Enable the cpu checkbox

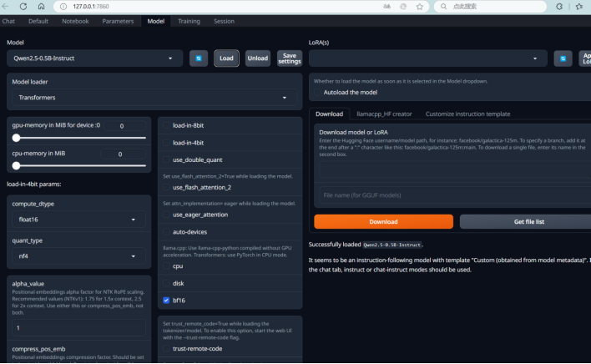pyautogui.click(x=166, y=266)
